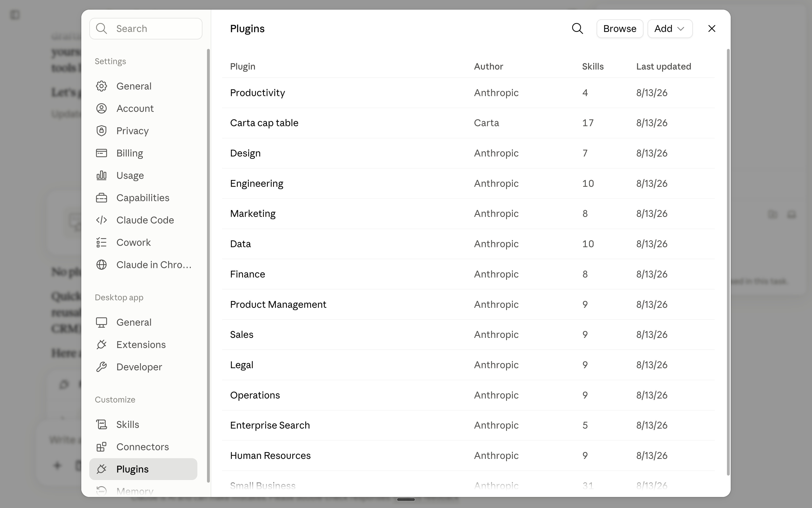This screenshot has height=508, width=812.
Task: Click the Plugin column header
Action: (242, 66)
